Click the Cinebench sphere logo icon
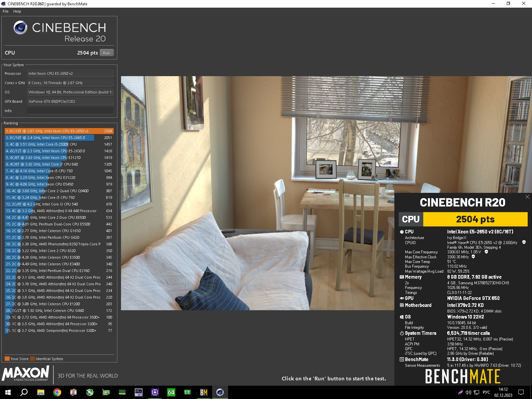The width and height of the screenshot is (532, 399). [20, 27]
